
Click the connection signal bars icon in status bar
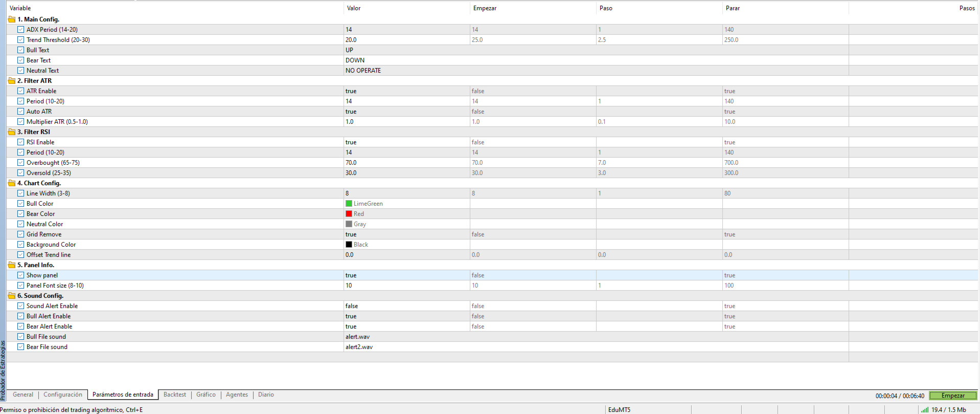[925, 410]
